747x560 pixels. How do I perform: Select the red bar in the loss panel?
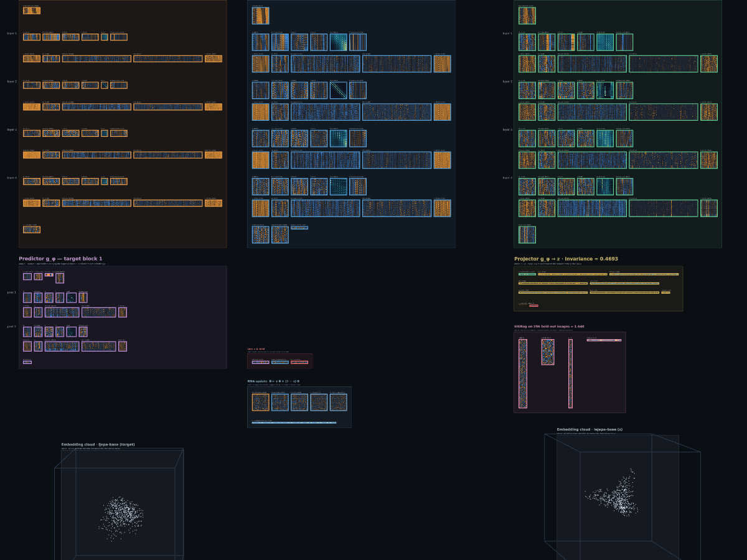[x=299, y=362]
